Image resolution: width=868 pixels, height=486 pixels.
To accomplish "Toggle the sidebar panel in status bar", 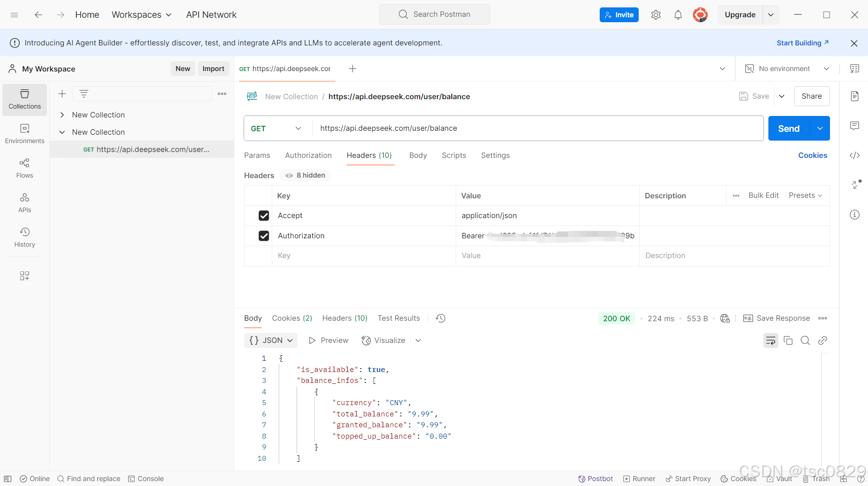I will tap(8, 479).
